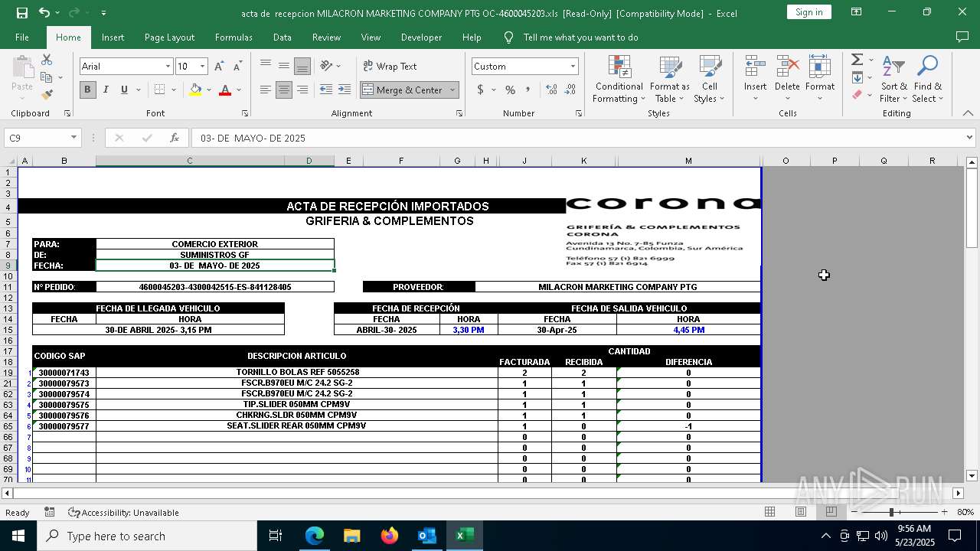
Task: Open Cell Styles gallery
Action: pyautogui.click(x=710, y=80)
